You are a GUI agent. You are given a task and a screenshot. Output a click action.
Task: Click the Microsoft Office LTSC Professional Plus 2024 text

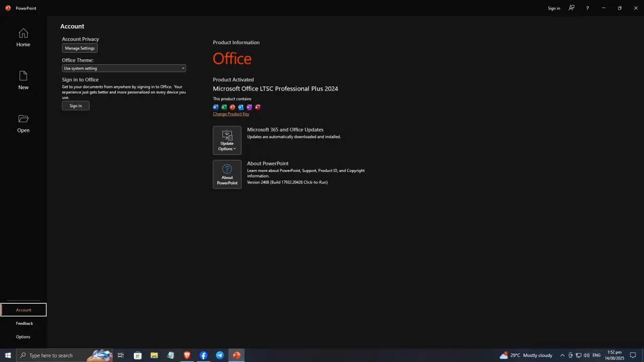[x=275, y=88]
